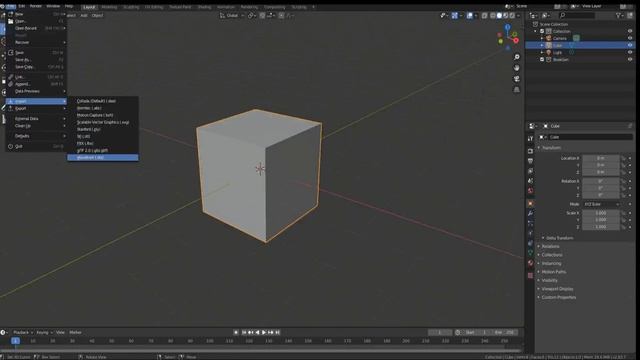Click the blue Z axis on navigation gizmo

point(507,27)
